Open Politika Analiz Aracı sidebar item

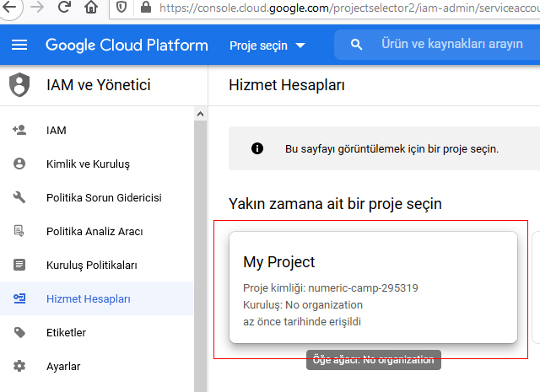tap(96, 231)
